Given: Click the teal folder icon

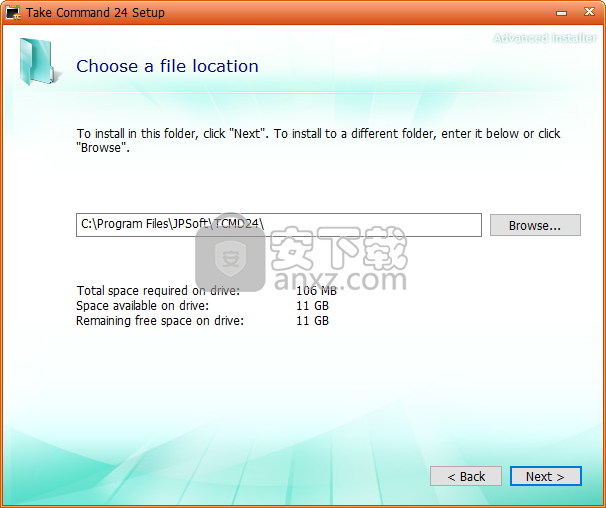Looking at the screenshot, I should pyautogui.click(x=40, y=62).
